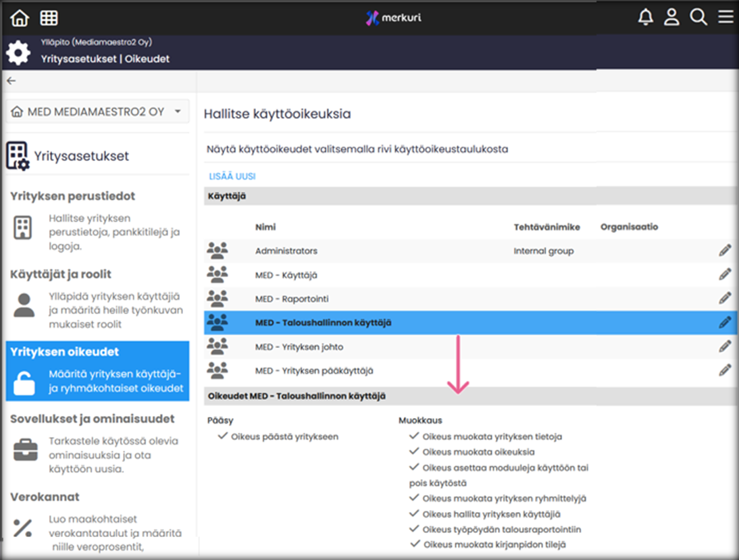Open Sovellukset ja ominaisuudet section
The height and width of the screenshot is (560, 739).
[93, 418]
